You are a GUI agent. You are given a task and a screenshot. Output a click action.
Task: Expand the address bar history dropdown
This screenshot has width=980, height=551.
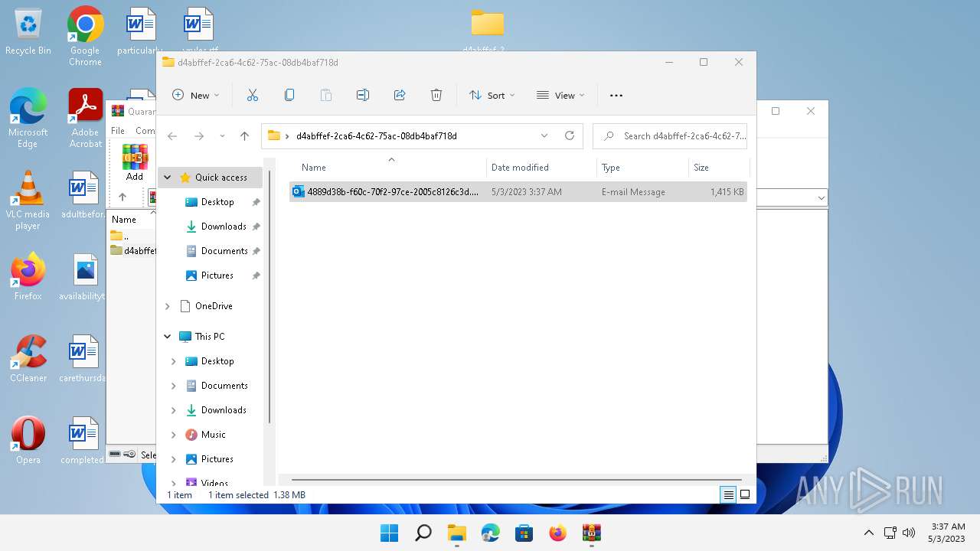tap(544, 135)
